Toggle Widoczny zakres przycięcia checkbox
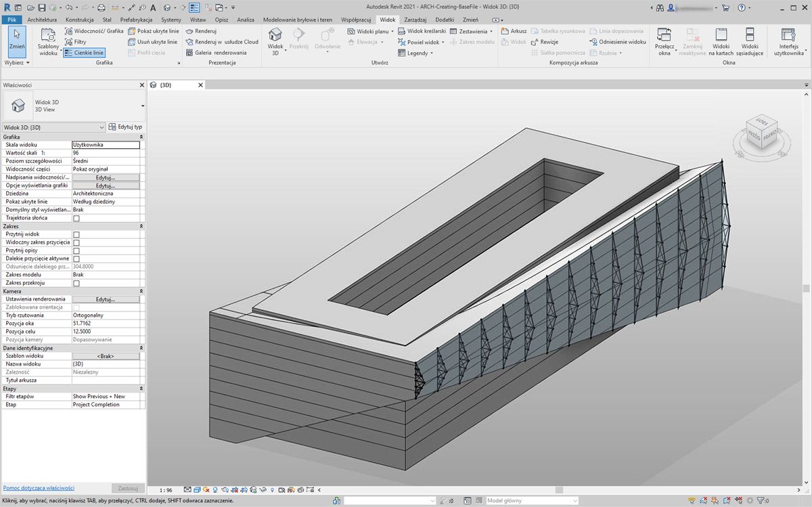This screenshot has height=507, width=812. click(76, 242)
